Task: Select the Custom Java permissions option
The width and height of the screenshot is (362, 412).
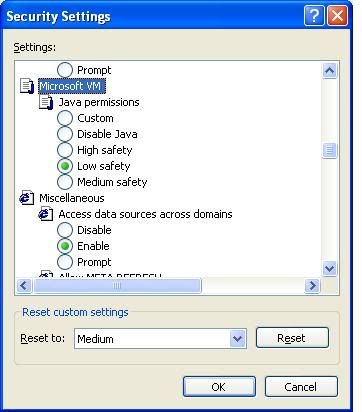Action: (x=65, y=118)
